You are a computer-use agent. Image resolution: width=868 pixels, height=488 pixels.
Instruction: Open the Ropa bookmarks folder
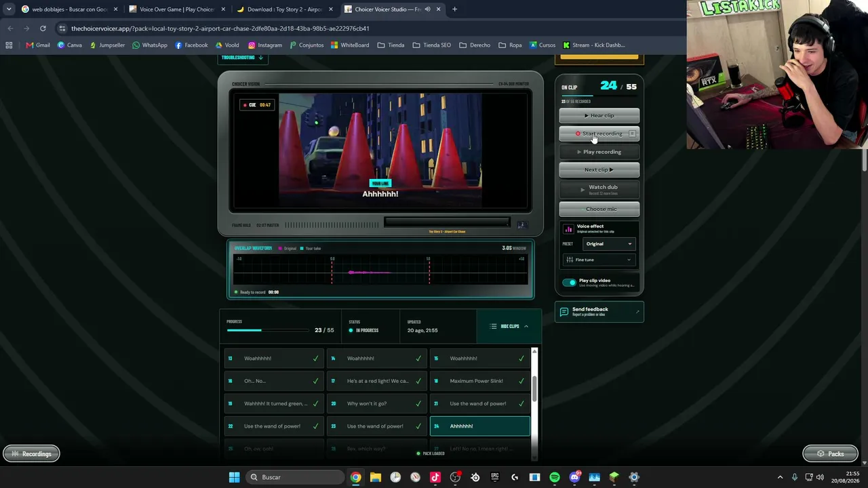pos(510,45)
